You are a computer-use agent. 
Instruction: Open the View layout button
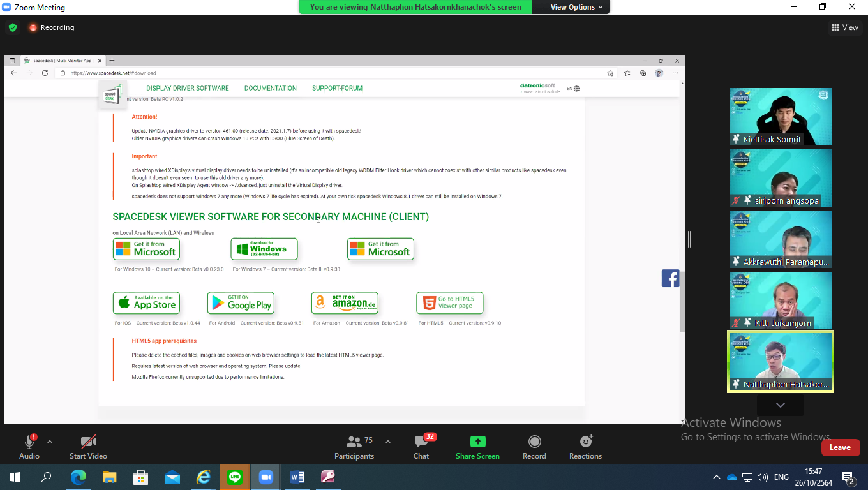(845, 27)
